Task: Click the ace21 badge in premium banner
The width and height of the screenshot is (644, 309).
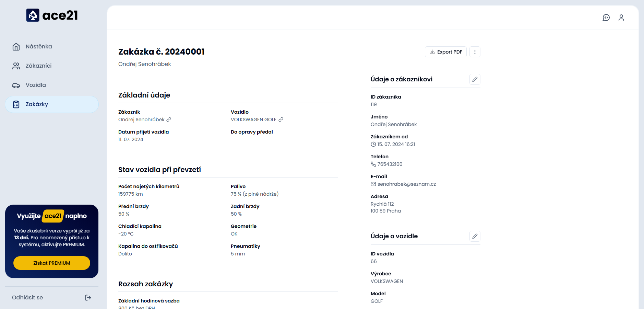Action: pos(53,216)
